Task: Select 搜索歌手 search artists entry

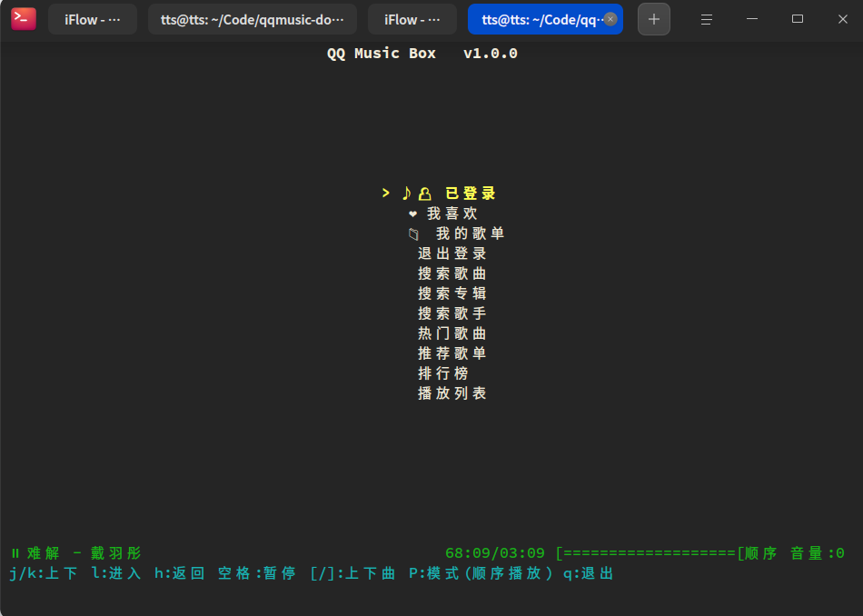Action: coord(451,313)
